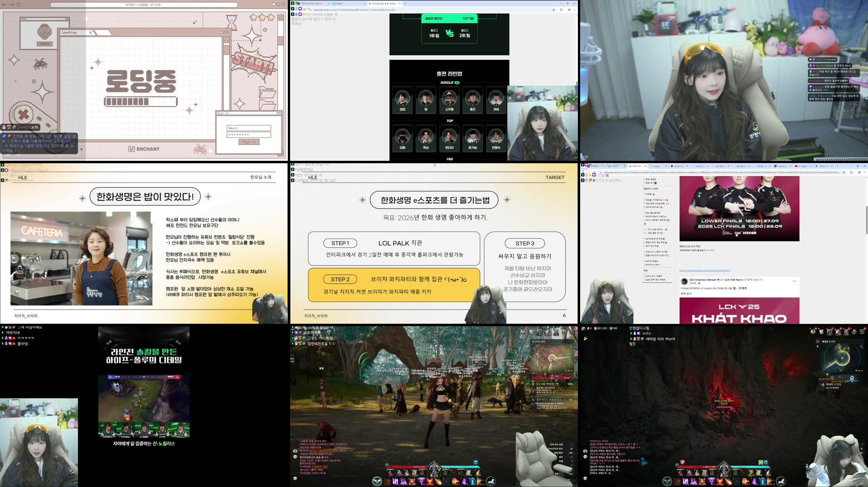
Task: Click the camera icon in the game chat window
Action: (295, 451)
